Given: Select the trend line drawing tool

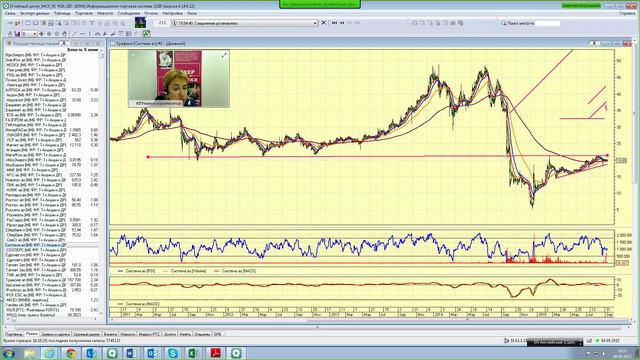Looking at the screenshot, I should [74, 34].
